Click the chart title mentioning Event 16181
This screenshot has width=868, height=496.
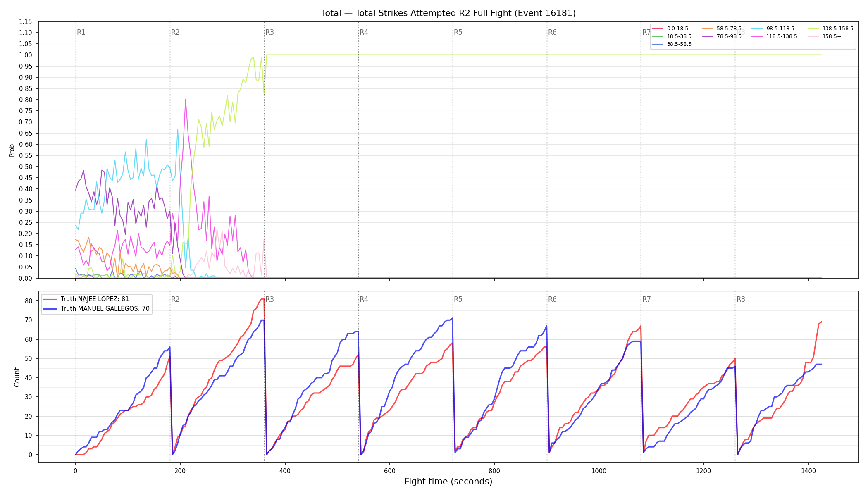(x=448, y=13)
